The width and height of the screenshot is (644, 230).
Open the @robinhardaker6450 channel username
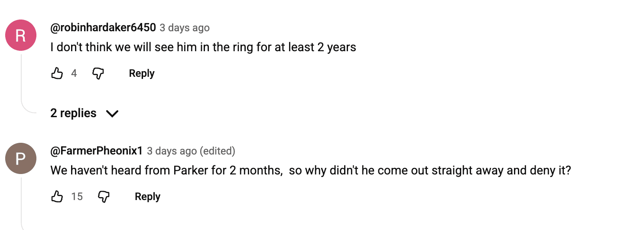[x=103, y=28]
